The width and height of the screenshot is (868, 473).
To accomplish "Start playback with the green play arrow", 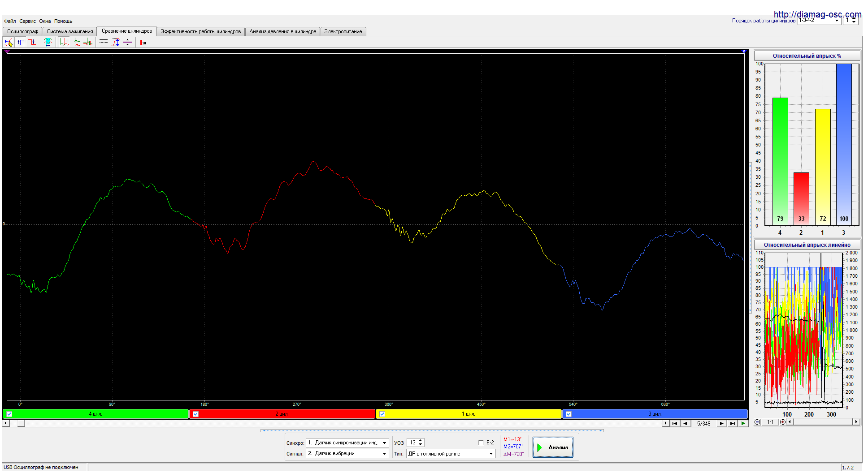I will pos(743,423).
